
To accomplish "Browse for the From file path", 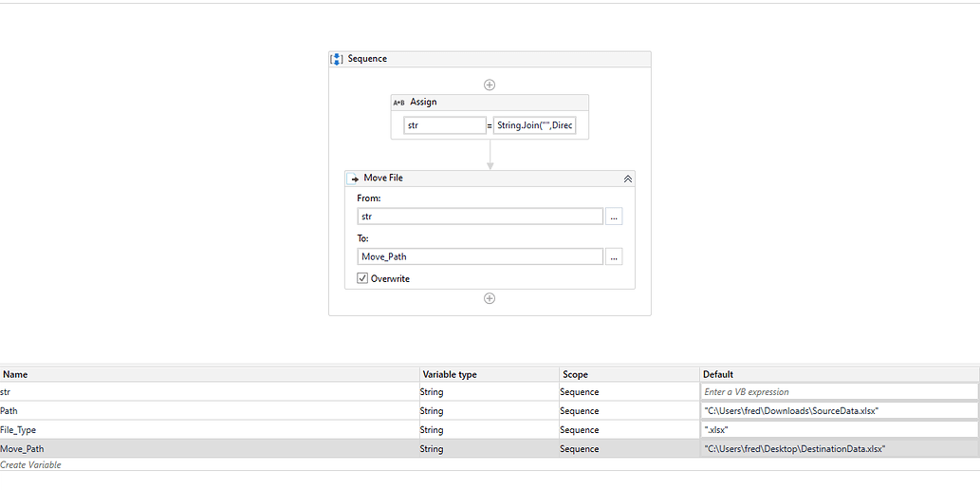I will [x=614, y=217].
